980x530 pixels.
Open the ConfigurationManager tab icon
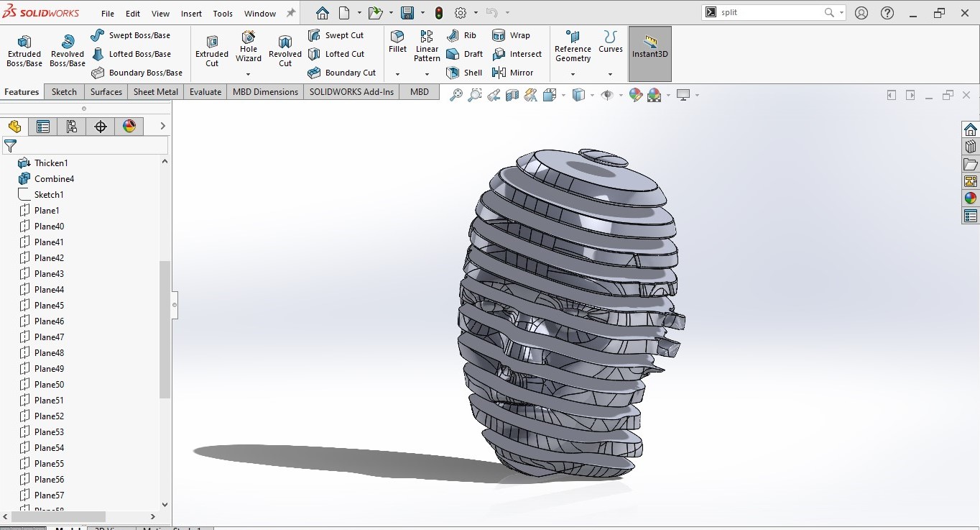[72, 127]
